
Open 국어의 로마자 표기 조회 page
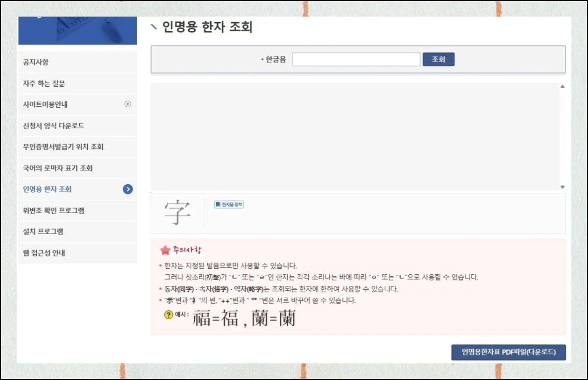(x=56, y=168)
